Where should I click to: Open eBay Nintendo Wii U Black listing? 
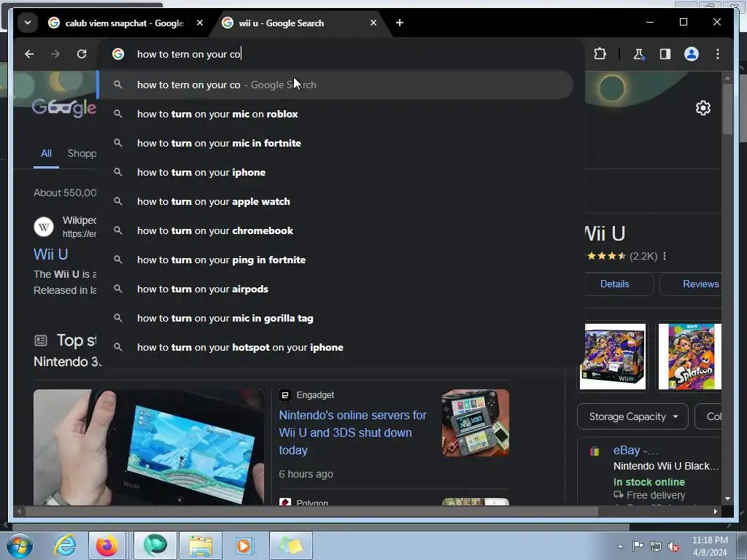665,466
